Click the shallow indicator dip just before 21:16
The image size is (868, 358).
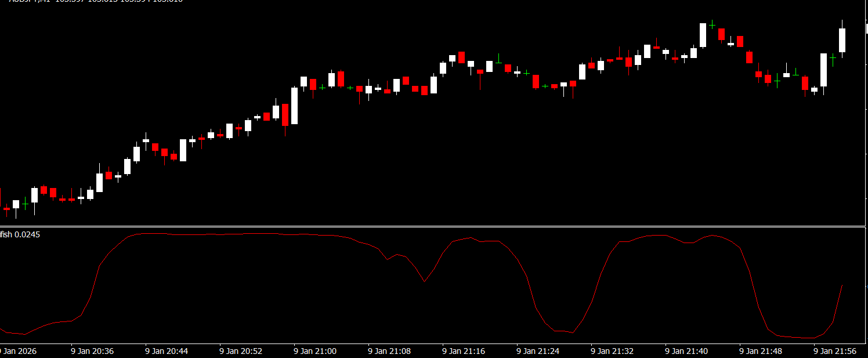[424, 281]
